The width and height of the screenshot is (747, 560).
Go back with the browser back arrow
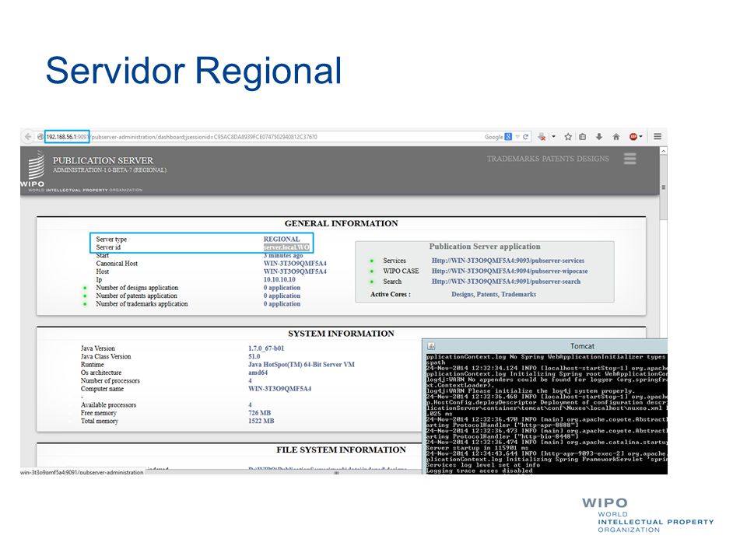28,137
